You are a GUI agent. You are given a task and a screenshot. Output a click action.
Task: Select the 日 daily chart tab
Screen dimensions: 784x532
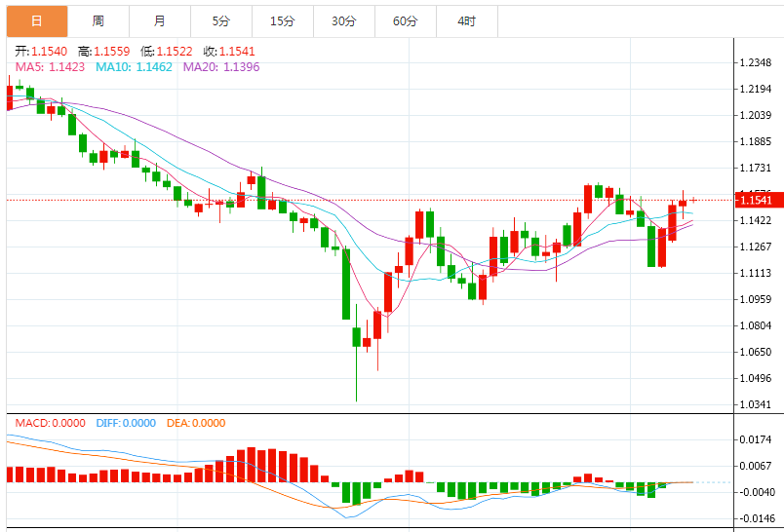37,21
